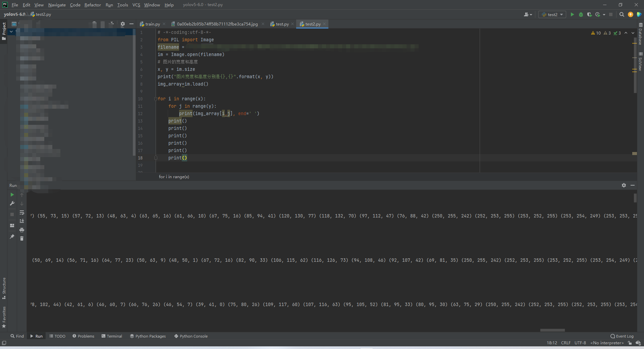This screenshot has height=349, width=644.
Task: Click the Restore Layout icon in the Run panel
Action: 12,226
